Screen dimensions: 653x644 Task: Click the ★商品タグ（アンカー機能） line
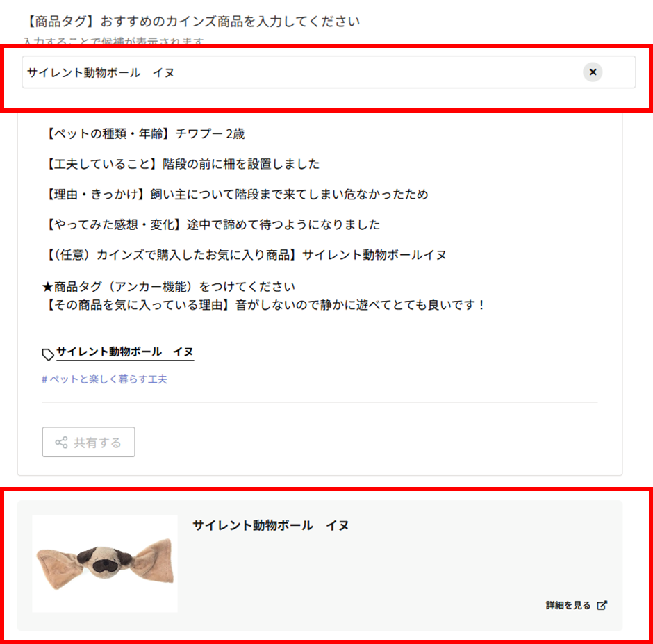pos(169,287)
